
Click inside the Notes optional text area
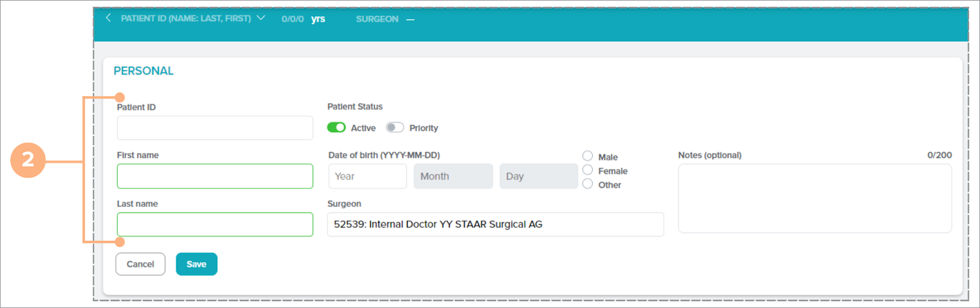pyautogui.click(x=814, y=198)
